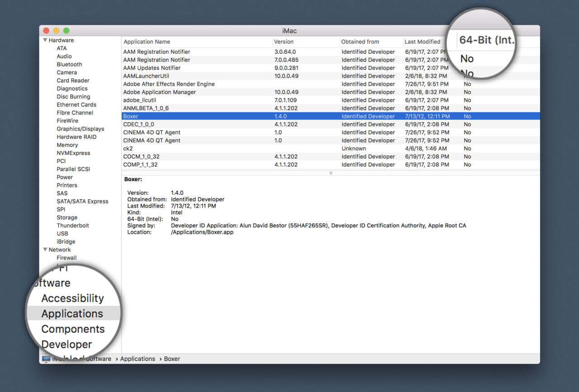Open the Parallel SCSI section
The image size is (579, 392).
pos(73,169)
